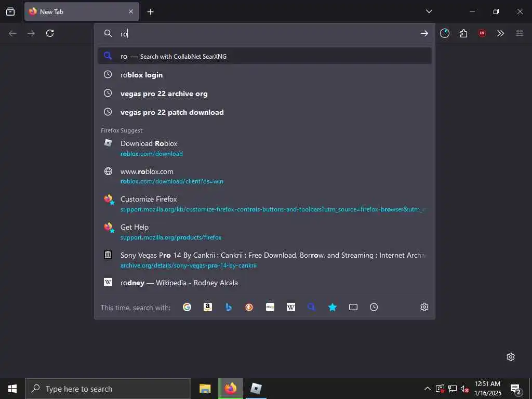Expand more tools overflow chevron
The width and height of the screenshot is (532, 399).
tap(500, 33)
